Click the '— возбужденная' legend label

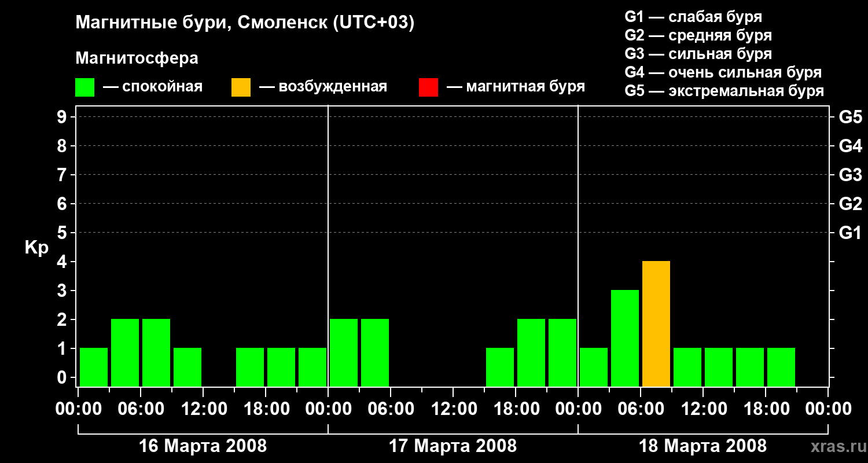tap(323, 87)
